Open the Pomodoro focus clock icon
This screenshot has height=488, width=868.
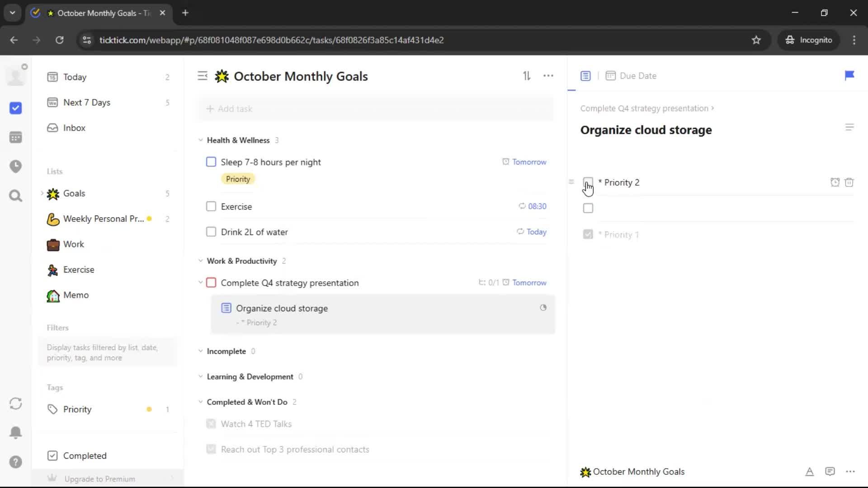tap(16, 166)
